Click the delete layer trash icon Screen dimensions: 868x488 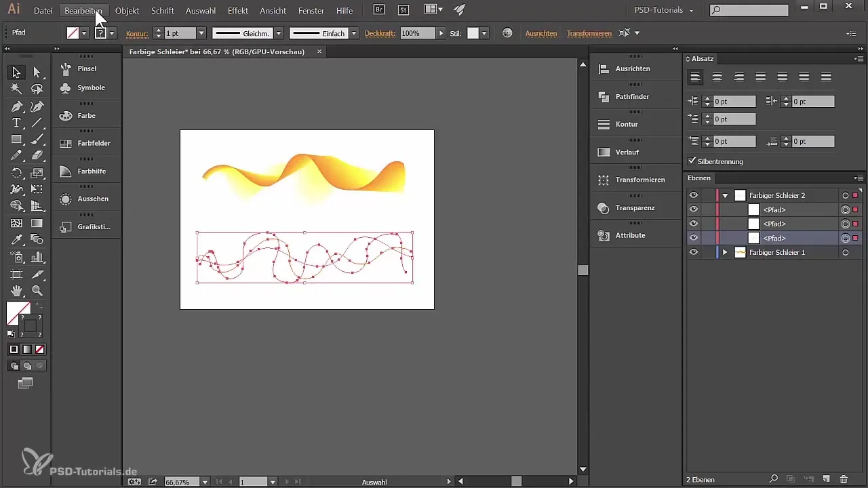[x=844, y=479]
